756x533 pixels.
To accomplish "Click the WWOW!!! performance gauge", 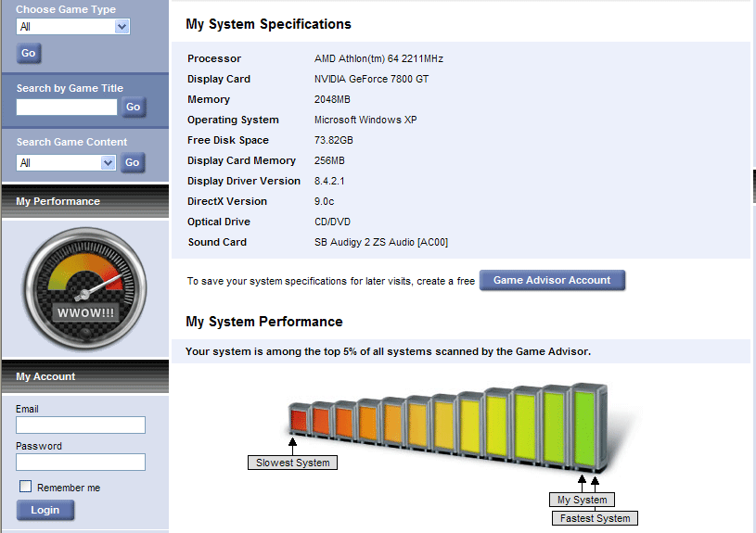I will (x=85, y=286).
